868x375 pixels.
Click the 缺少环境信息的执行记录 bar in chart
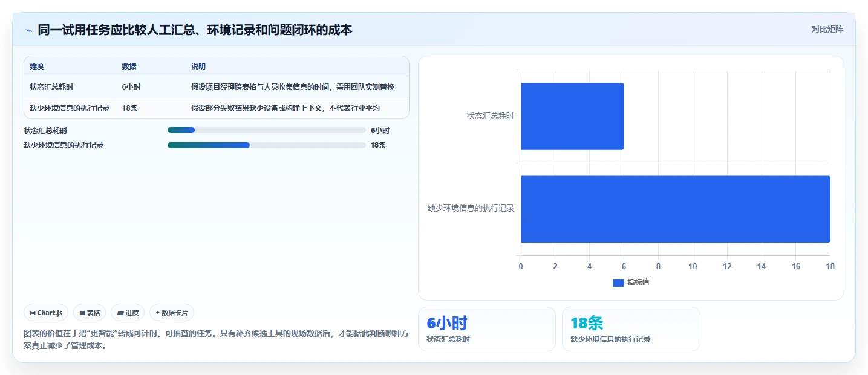coord(675,209)
